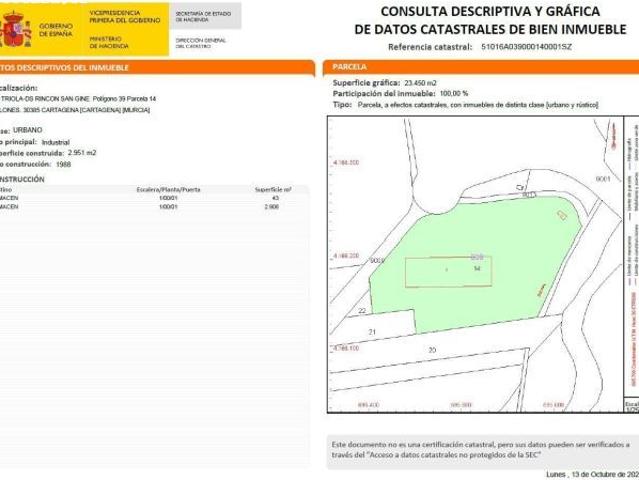This screenshot has width=639, height=480.
Task: Click parcel number '14' on the map
Action: [477, 269]
